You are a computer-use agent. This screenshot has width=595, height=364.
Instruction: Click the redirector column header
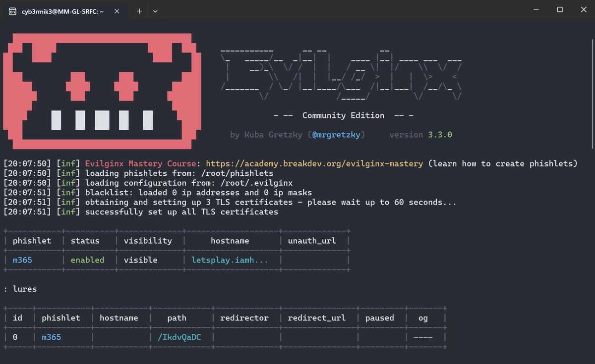[244, 318]
